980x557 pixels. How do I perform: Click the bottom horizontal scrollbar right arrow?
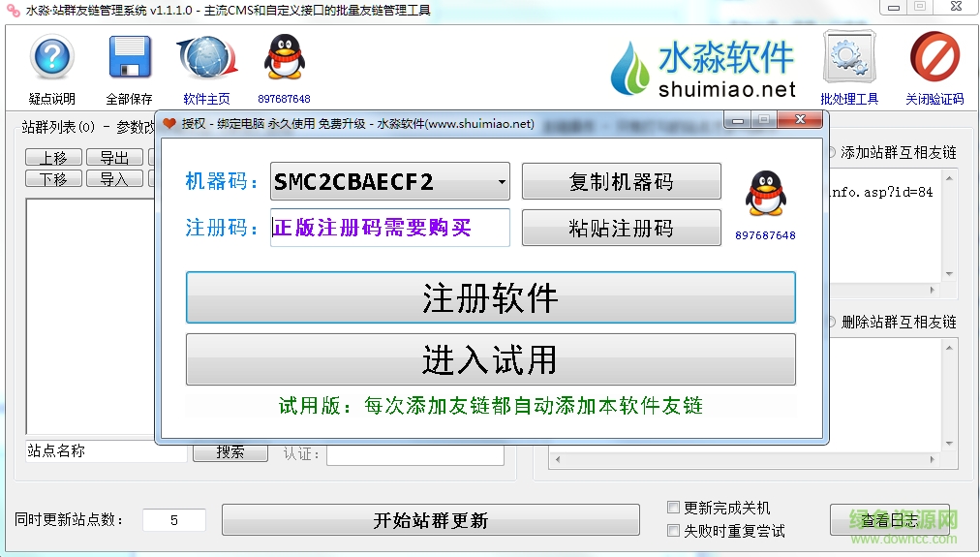pyautogui.click(x=932, y=459)
